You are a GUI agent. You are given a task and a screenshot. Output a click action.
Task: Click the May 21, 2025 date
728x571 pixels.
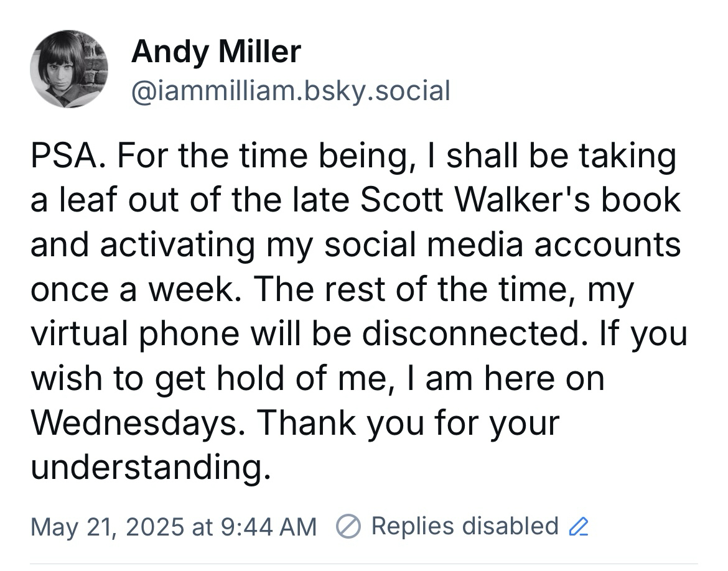coord(106,527)
